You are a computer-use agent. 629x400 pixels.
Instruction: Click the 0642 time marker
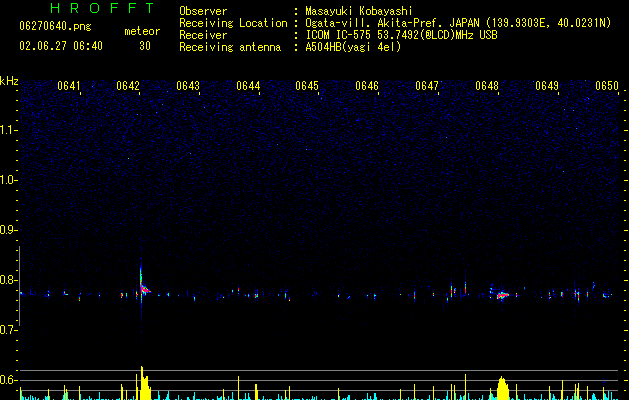click(128, 86)
